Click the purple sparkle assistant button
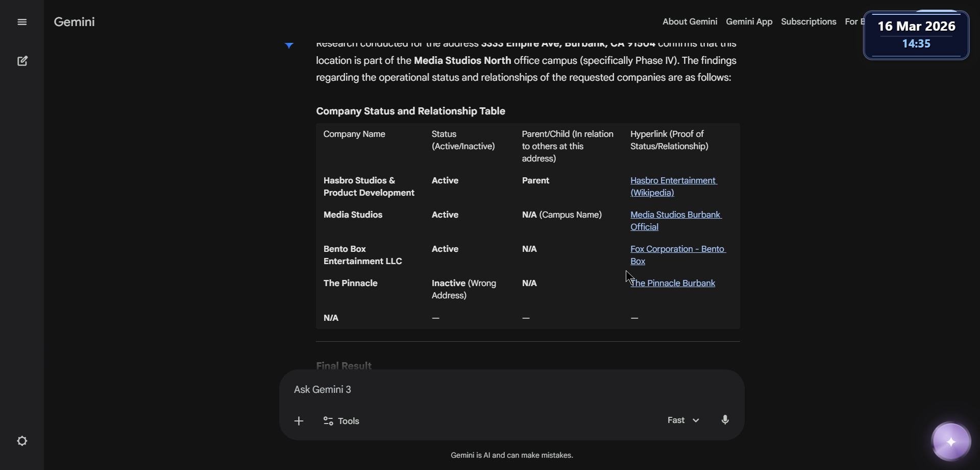 [951, 442]
